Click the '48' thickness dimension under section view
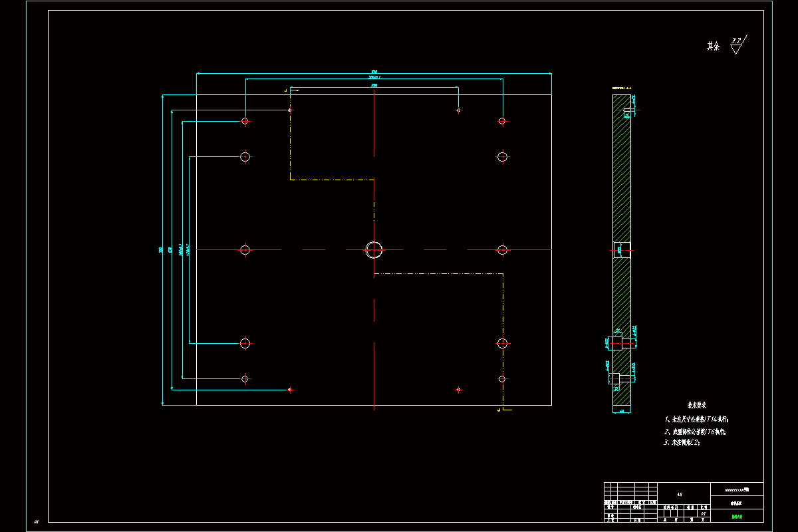798x532 pixels. pos(622,412)
